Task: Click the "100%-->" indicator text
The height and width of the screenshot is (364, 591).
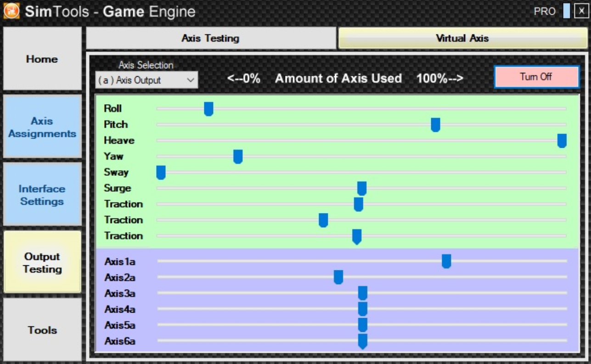Action: pos(440,78)
